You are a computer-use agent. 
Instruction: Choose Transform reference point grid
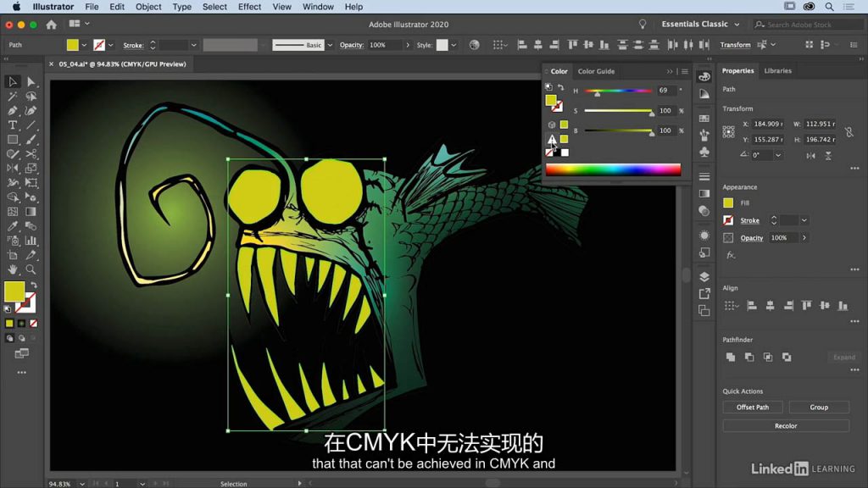tap(728, 131)
